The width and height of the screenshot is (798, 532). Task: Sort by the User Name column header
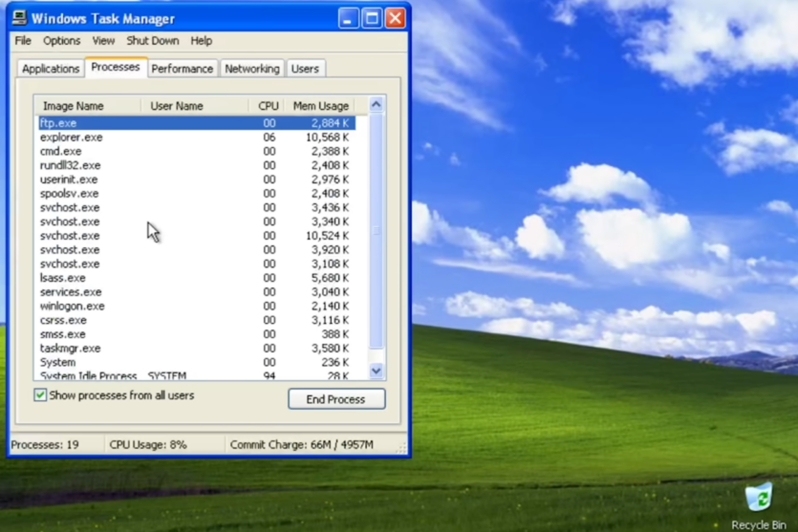[x=195, y=106]
